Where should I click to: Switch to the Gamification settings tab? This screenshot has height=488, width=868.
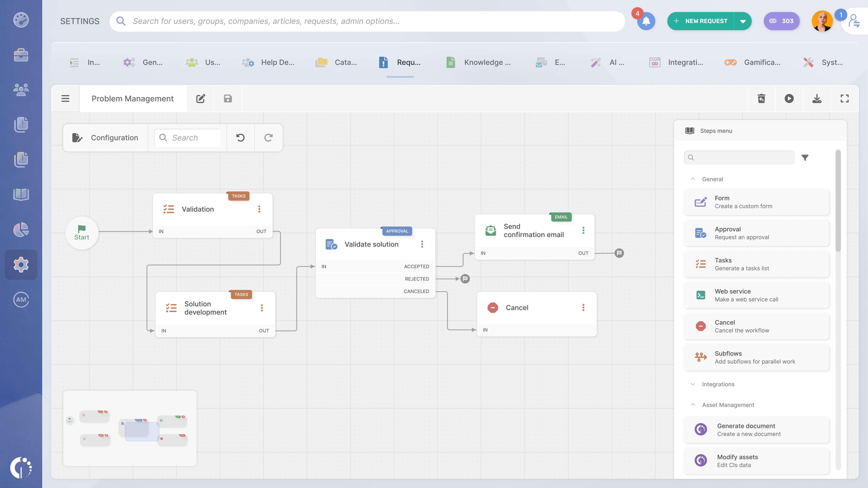[x=752, y=62]
